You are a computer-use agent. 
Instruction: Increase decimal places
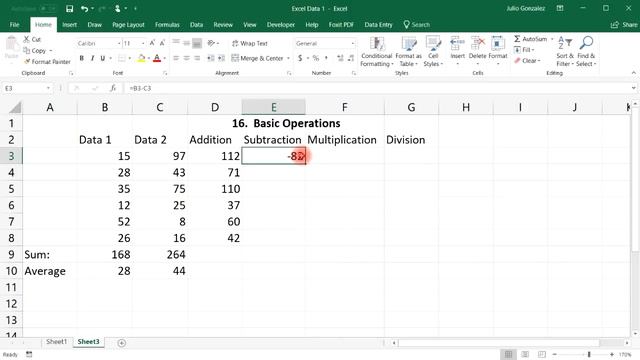coord(340,58)
